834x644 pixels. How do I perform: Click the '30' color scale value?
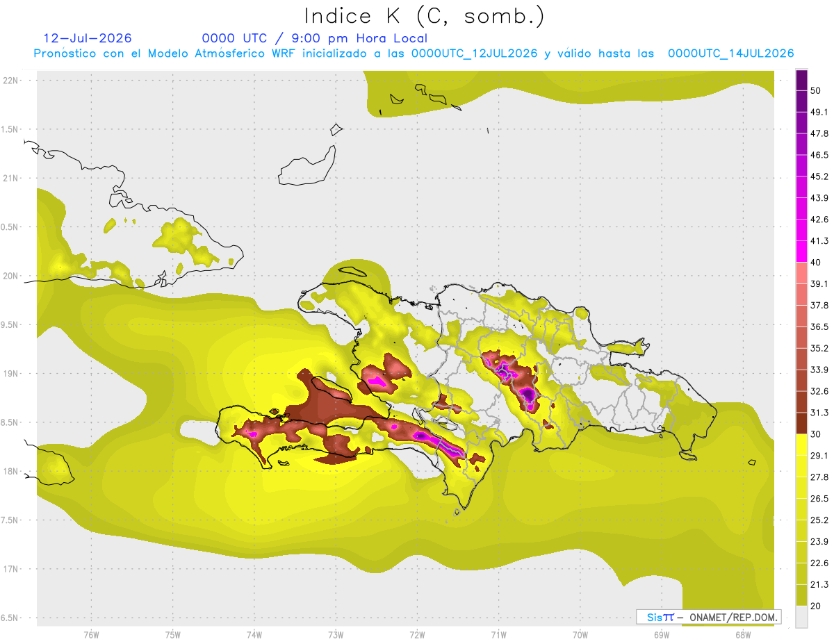817,434
